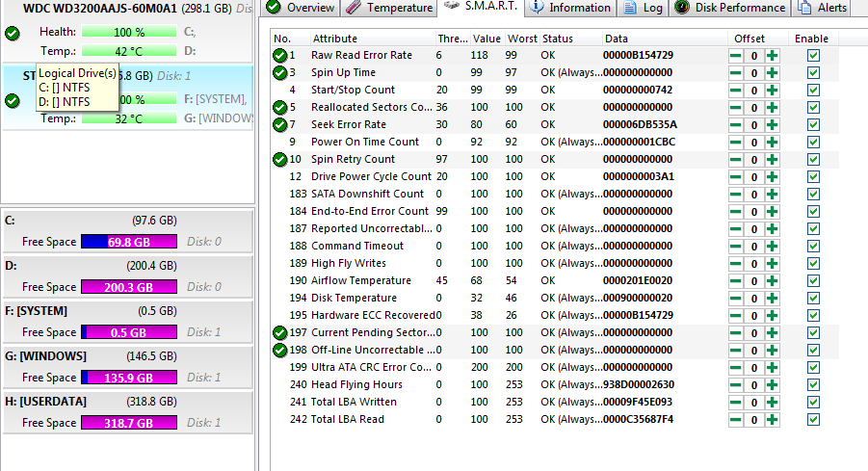The image size is (868, 471).
Task: Open the Information tab
Action: point(570,8)
